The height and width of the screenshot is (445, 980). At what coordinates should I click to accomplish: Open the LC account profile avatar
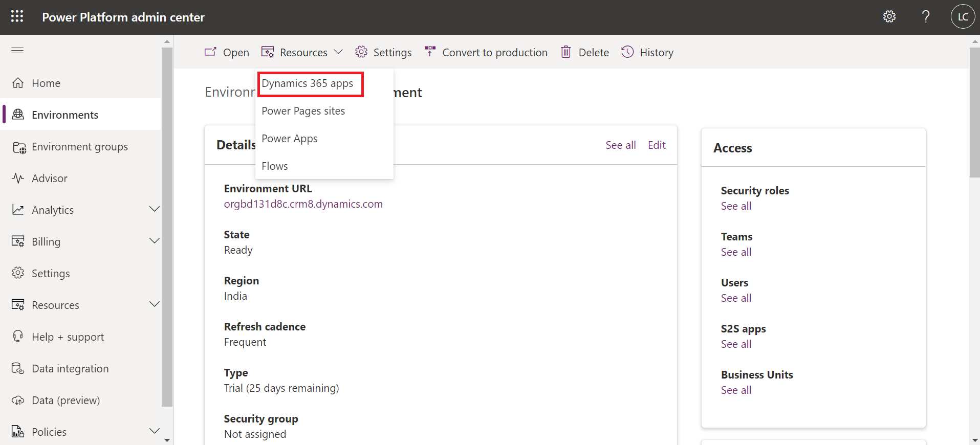963,17
